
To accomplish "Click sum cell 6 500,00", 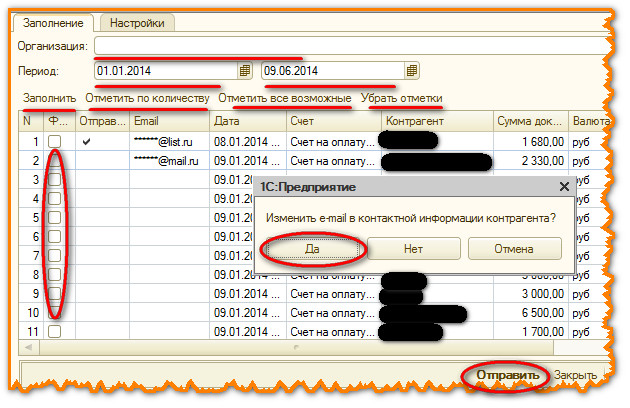I will (531, 313).
